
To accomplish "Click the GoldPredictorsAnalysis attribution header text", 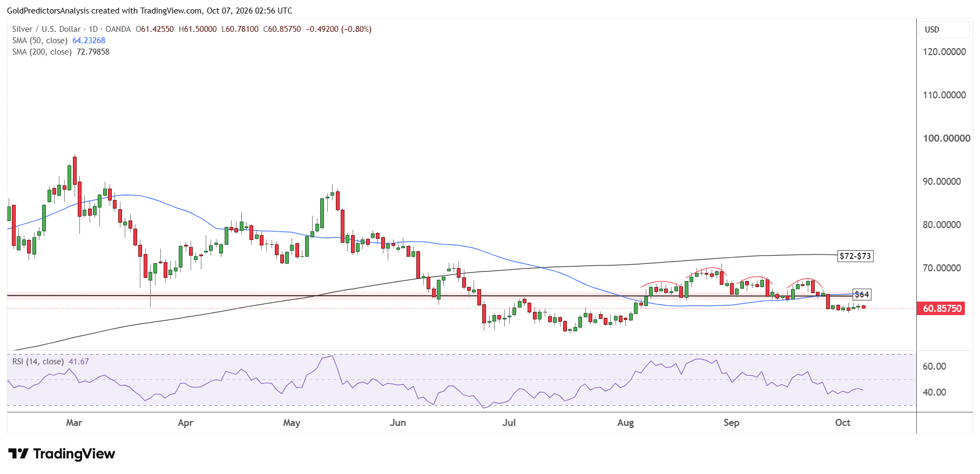I will [150, 11].
